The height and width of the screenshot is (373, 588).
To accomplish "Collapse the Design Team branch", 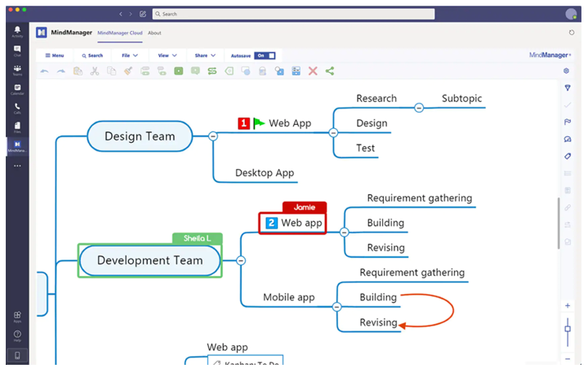I will pos(213,136).
